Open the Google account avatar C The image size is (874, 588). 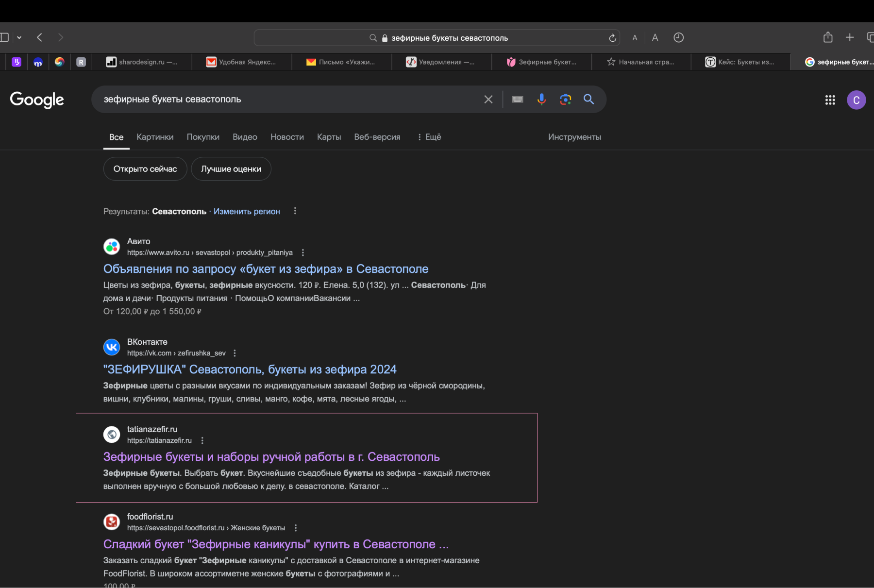tap(857, 100)
